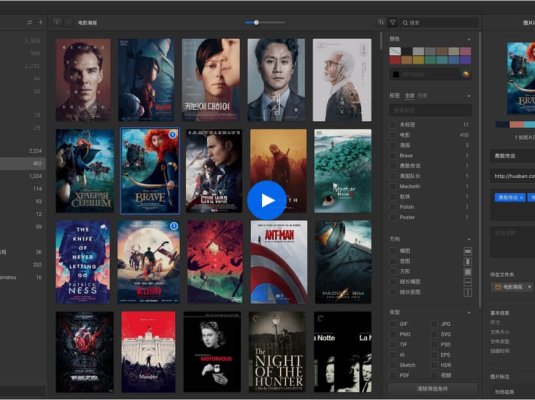Viewport: 535px width, 400px height.
Task: Click the square orientation icon
Action: tap(468, 272)
